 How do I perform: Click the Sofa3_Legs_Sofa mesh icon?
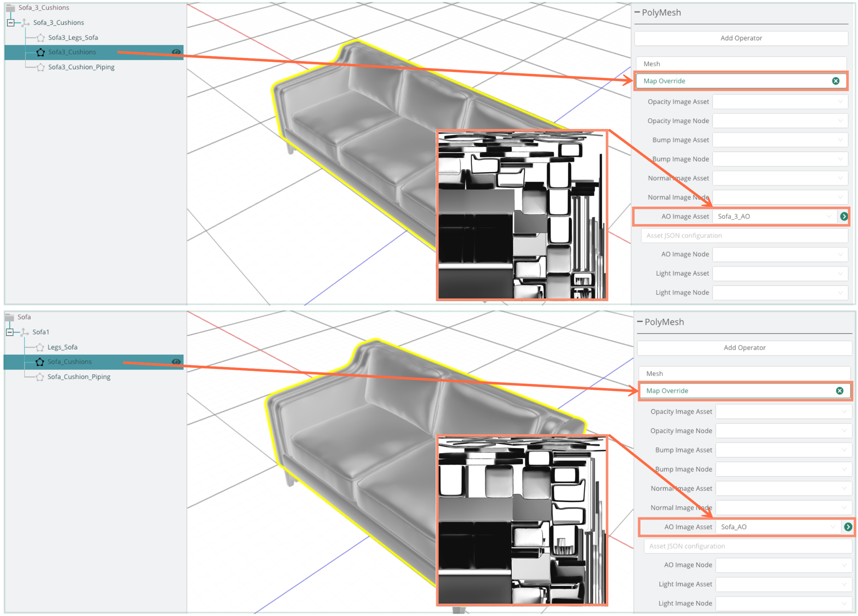tap(41, 38)
